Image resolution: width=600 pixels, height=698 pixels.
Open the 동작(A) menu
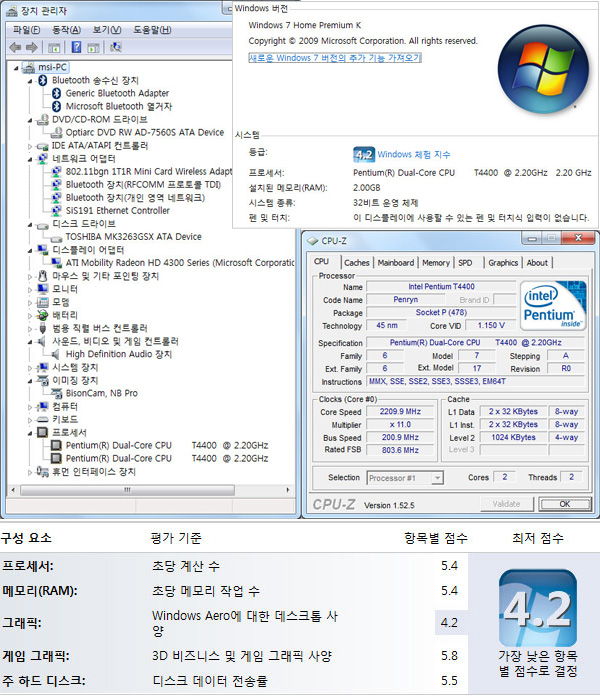coord(66,30)
